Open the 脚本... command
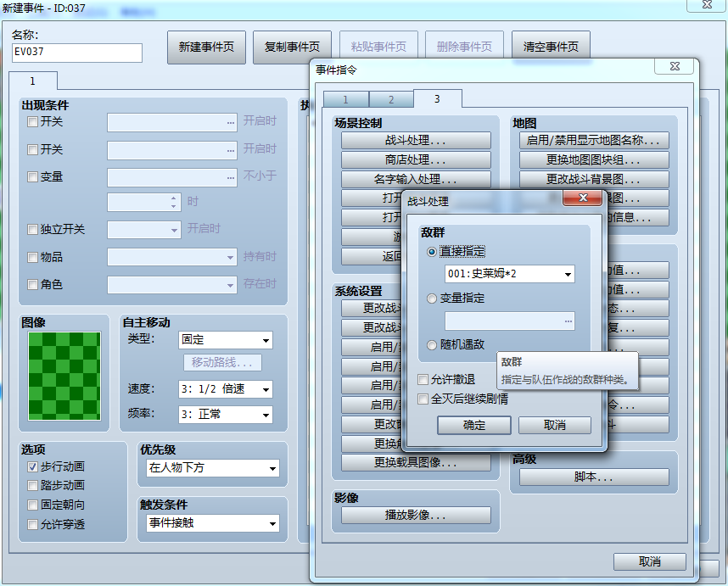 [x=594, y=477]
